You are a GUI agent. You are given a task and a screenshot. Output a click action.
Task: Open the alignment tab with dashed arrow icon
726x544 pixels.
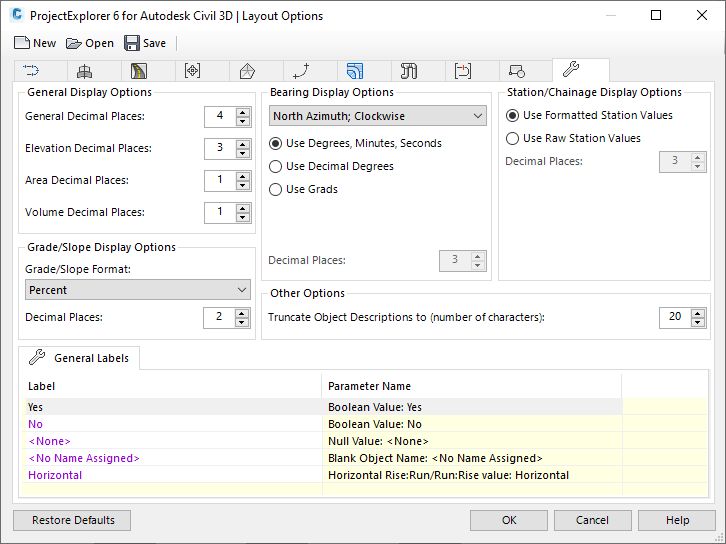coord(31,71)
